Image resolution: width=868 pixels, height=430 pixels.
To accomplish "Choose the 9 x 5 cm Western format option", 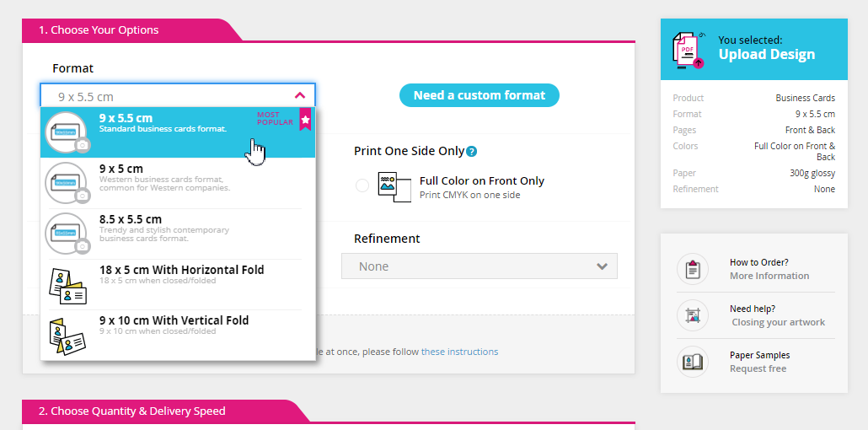I will [x=178, y=183].
